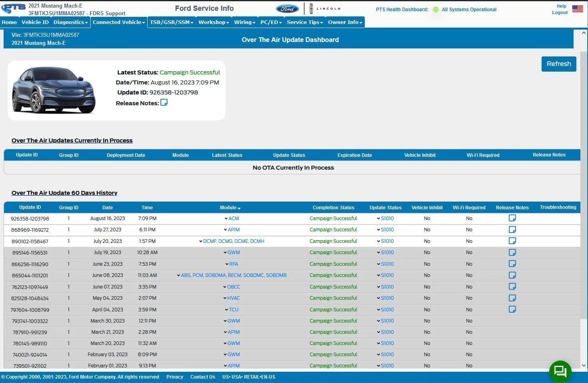Go to the Home tab
588x383 pixels.
[x=9, y=22]
